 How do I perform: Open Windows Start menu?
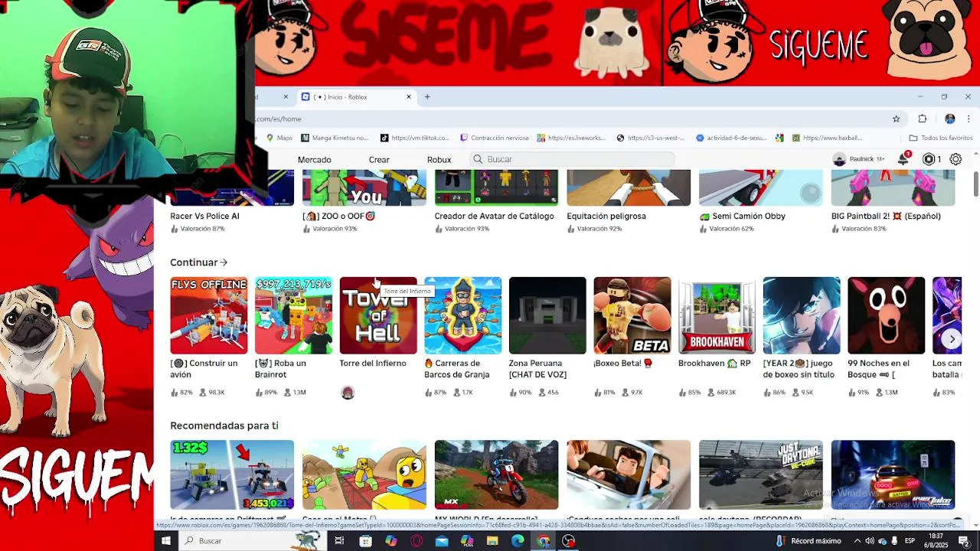coord(165,541)
